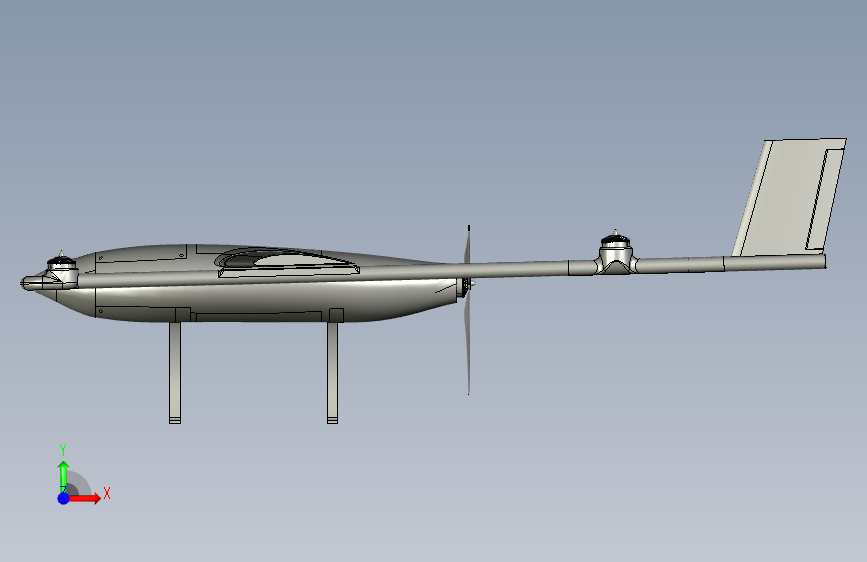Viewport: 867px width, 562px height.
Task: Select the front landing gear leg
Action: pyautogui.click(x=175, y=372)
